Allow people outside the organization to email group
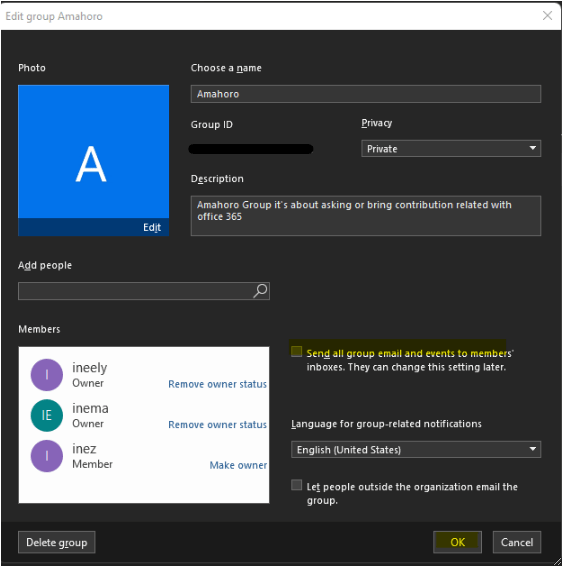 (296, 485)
